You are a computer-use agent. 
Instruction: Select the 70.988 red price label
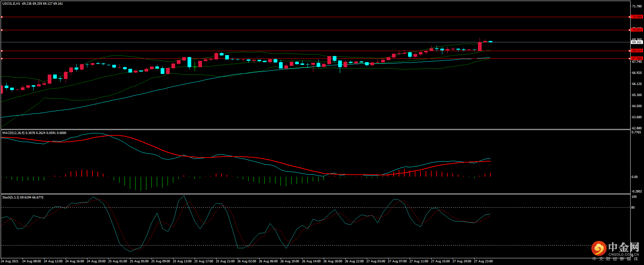tap(637, 17)
